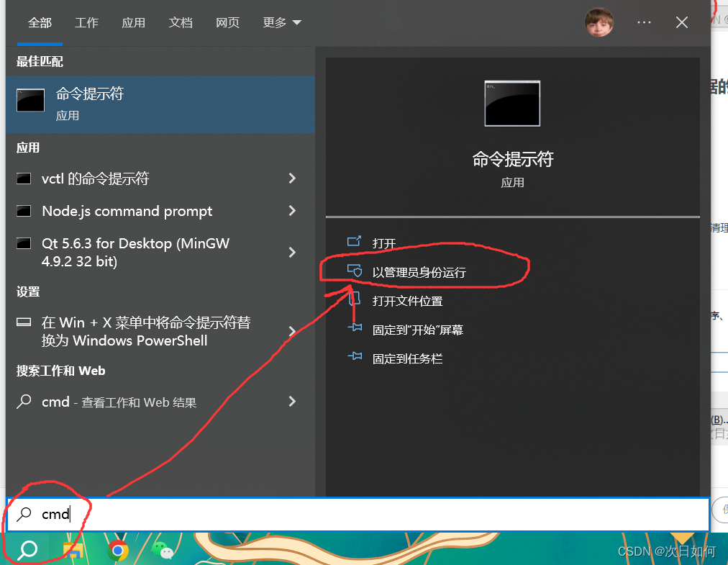728x565 pixels.
Task: Switch to the 文档 tab
Action: click(x=181, y=22)
